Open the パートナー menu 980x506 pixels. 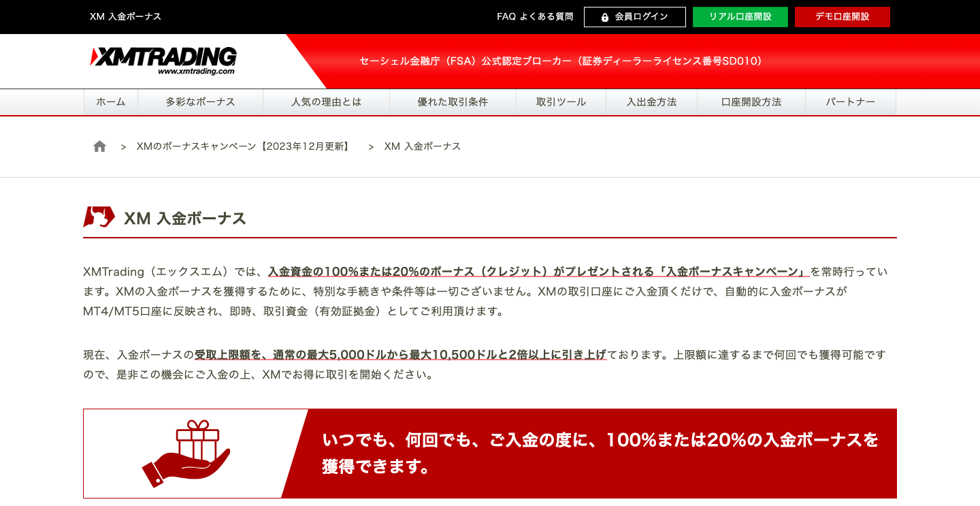(x=851, y=102)
